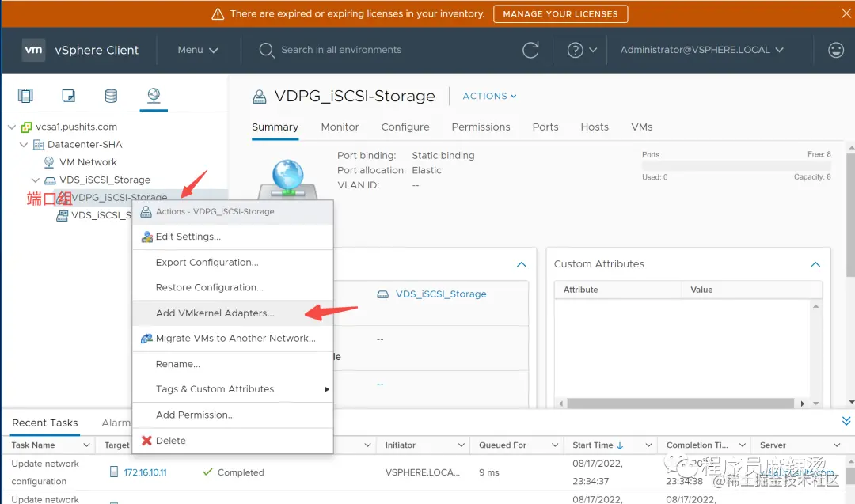Choose Delete in context menu

coord(233,440)
